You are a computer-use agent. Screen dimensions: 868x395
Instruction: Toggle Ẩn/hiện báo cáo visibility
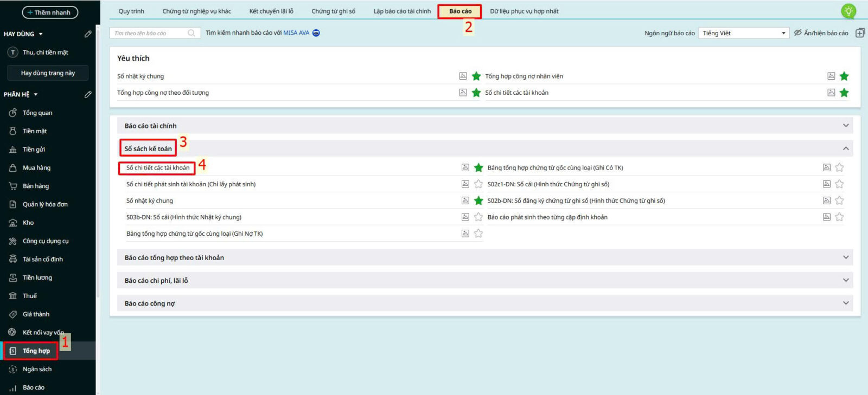[x=821, y=33]
